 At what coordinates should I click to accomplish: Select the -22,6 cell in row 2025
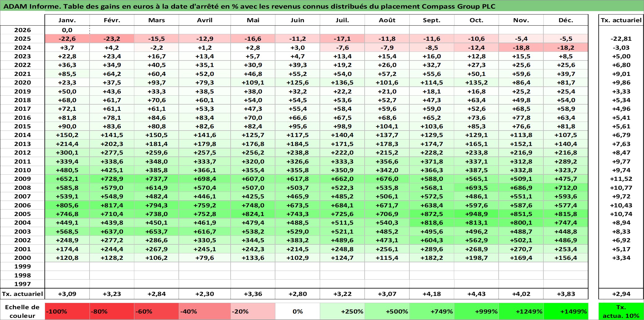coord(67,39)
